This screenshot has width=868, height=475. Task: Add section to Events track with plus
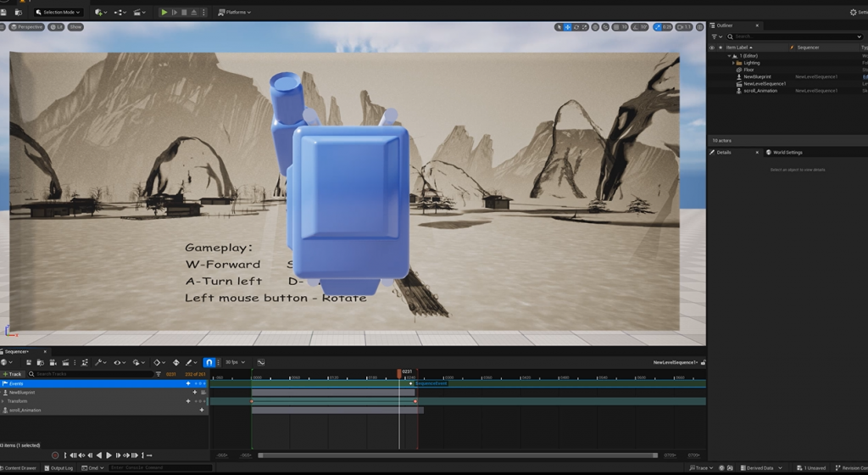[x=188, y=383]
